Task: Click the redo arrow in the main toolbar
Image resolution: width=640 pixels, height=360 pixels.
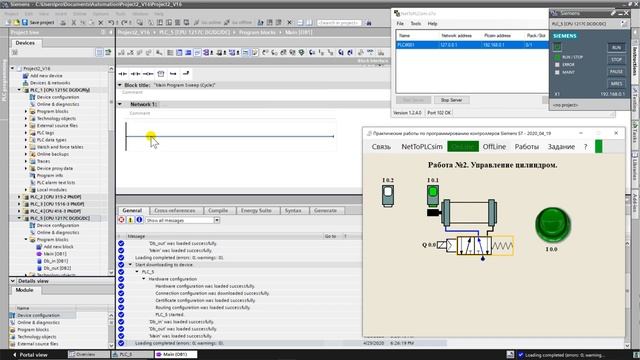Action: click(x=124, y=22)
